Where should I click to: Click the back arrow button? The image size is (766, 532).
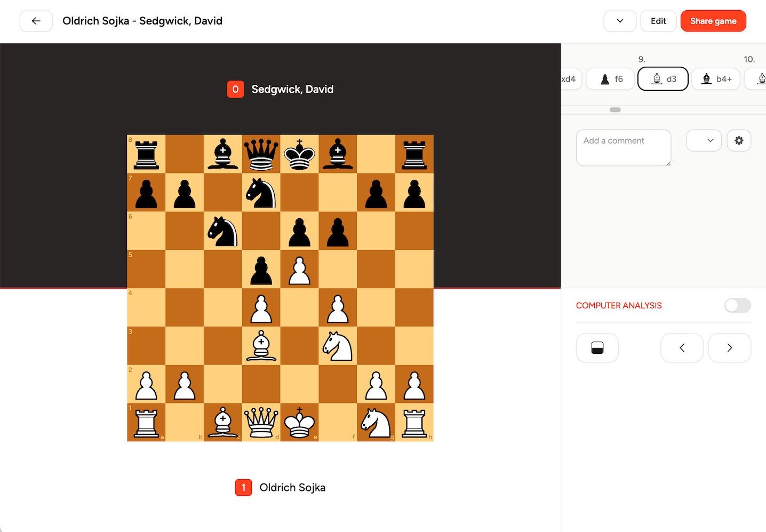36,21
